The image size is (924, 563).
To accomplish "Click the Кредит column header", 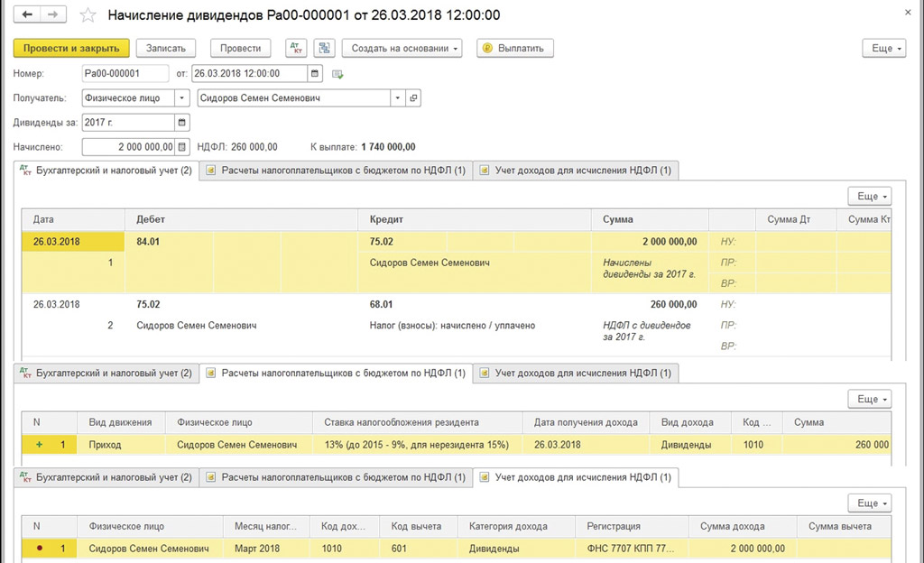I will point(475,219).
